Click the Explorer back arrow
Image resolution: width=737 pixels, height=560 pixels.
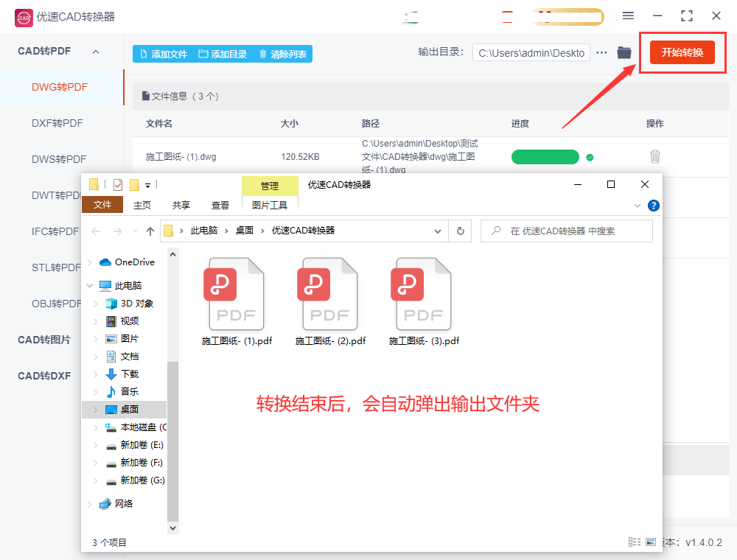click(97, 231)
